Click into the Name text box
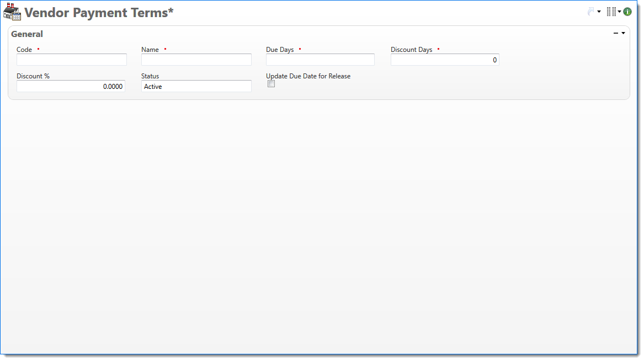Screen dimensions: 644x361 pyautogui.click(x=196, y=60)
